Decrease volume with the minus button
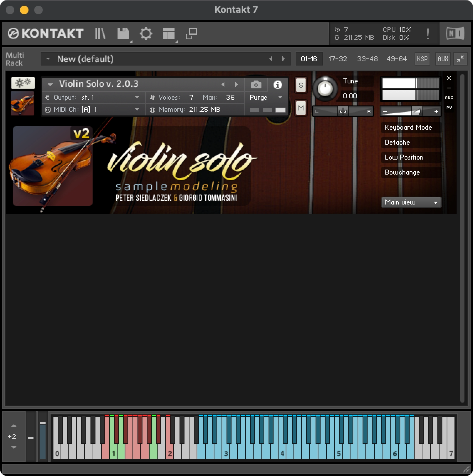Image resolution: width=473 pixels, height=476 pixels. click(x=385, y=112)
